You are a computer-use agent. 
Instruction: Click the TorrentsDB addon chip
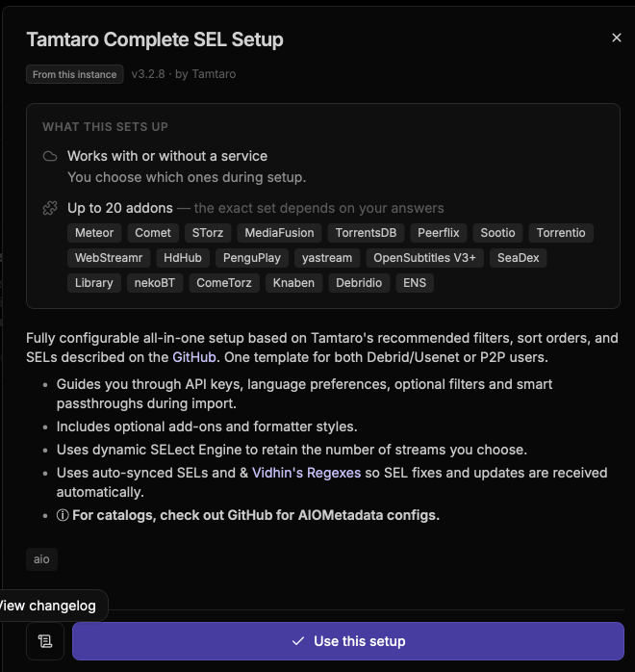(x=366, y=233)
